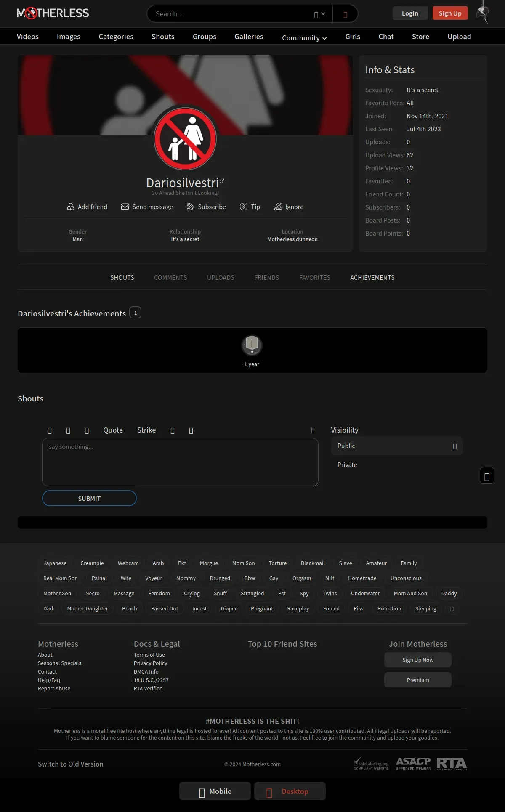Open the Help/Faq footer link
The height and width of the screenshot is (812, 505).
tap(49, 680)
